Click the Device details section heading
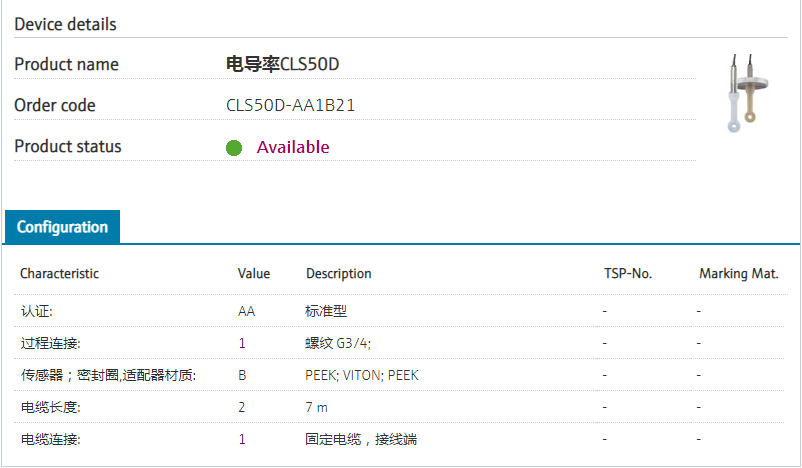Viewport: 802px width, 468px height. [65, 24]
